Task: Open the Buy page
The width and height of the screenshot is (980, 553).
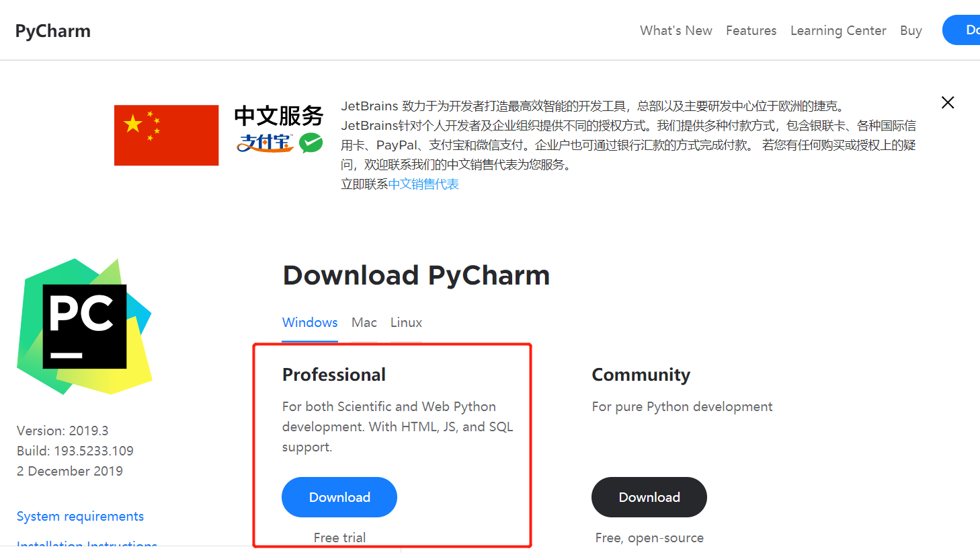Action: click(911, 30)
